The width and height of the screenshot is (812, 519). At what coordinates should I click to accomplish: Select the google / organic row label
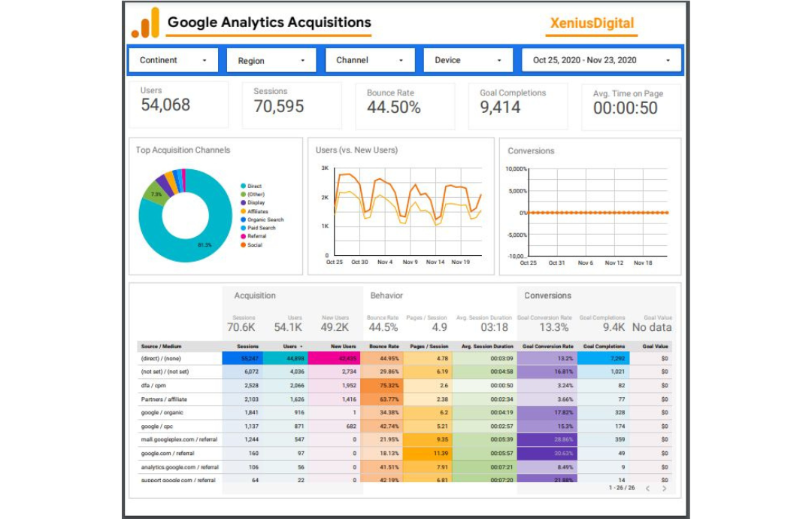tap(162, 413)
